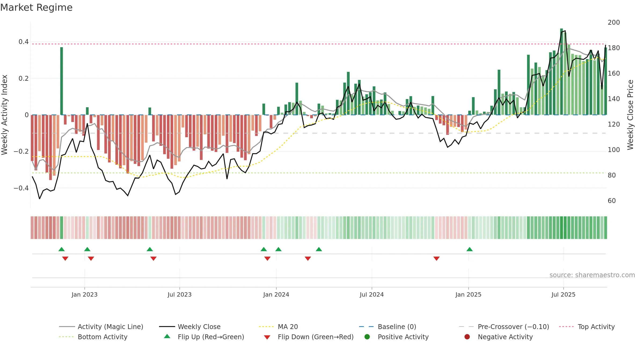The height and width of the screenshot is (362, 644).
Task: Click the Market Regime chart title
Action: 36,8
